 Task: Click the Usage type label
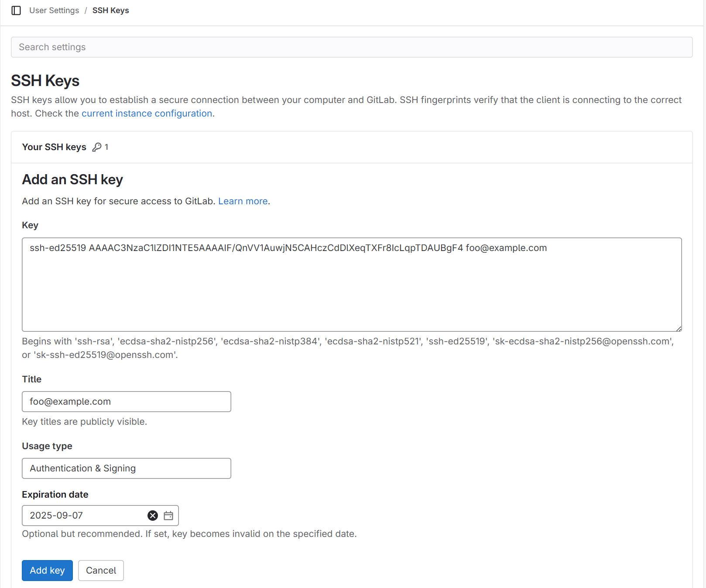(47, 446)
